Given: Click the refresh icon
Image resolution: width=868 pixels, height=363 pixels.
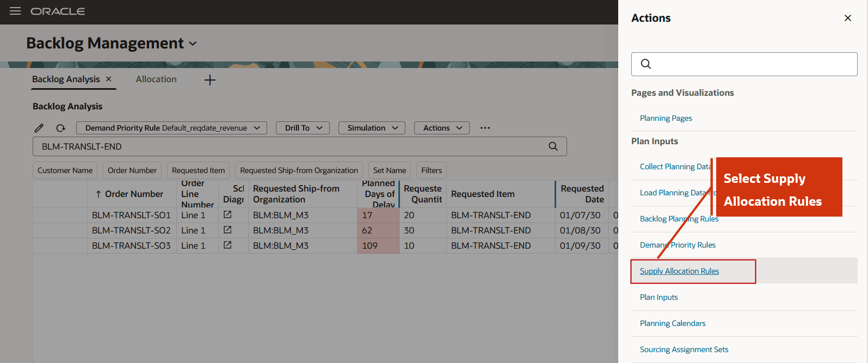Looking at the screenshot, I should (x=60, y=128).
